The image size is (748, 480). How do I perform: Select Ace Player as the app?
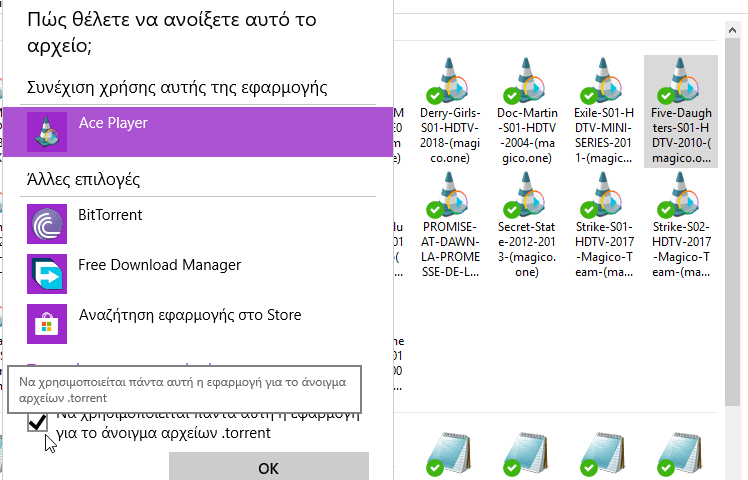(198, 132)
